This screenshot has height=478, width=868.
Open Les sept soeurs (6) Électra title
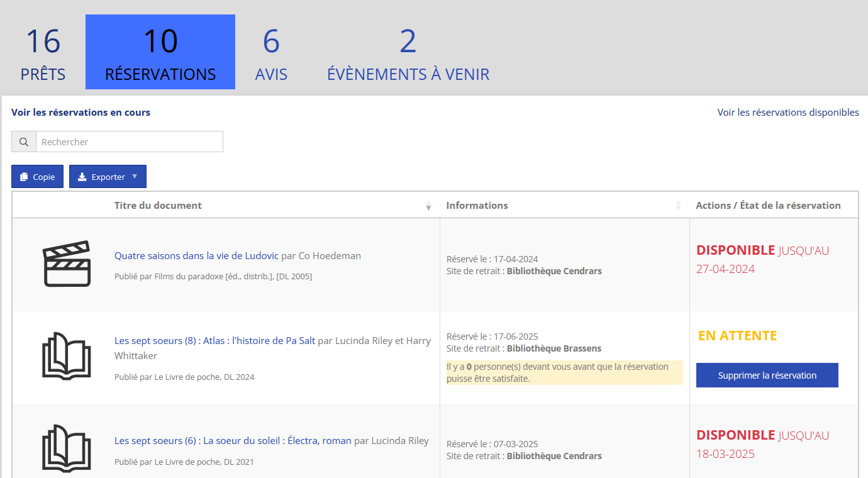coord(233,441)
